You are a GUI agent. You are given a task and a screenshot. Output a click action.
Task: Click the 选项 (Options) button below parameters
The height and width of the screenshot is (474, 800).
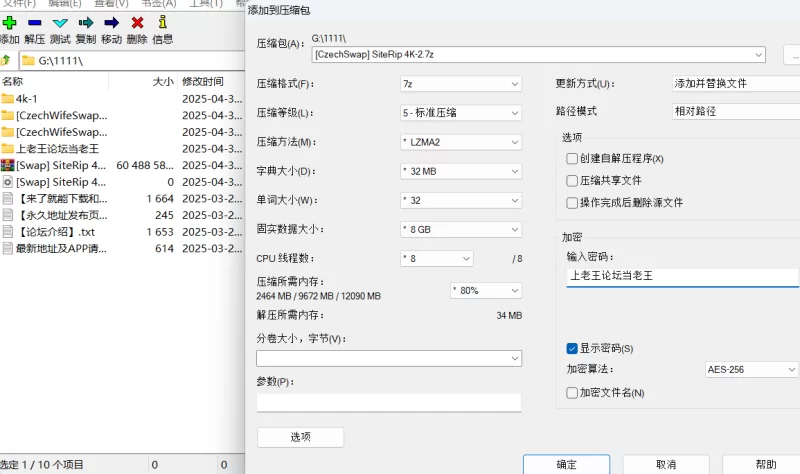click(x=300, y=437)
